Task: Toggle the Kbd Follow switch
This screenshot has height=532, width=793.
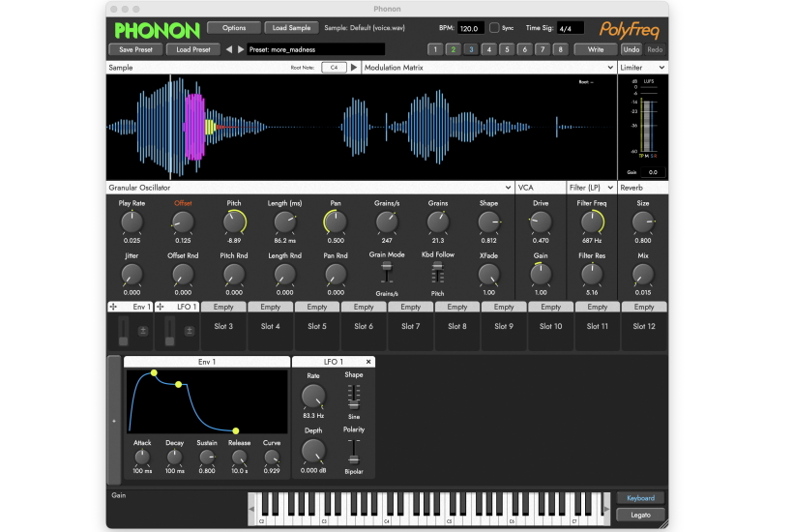Action: point(437,274)
